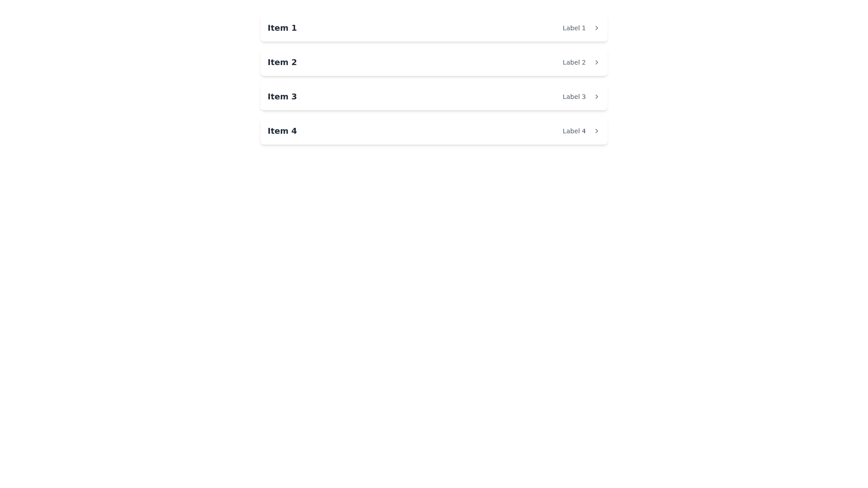Click the empty middle of the Item 1 card
Viewport: 868px width, 488px height.
click(x=429, y=28)
